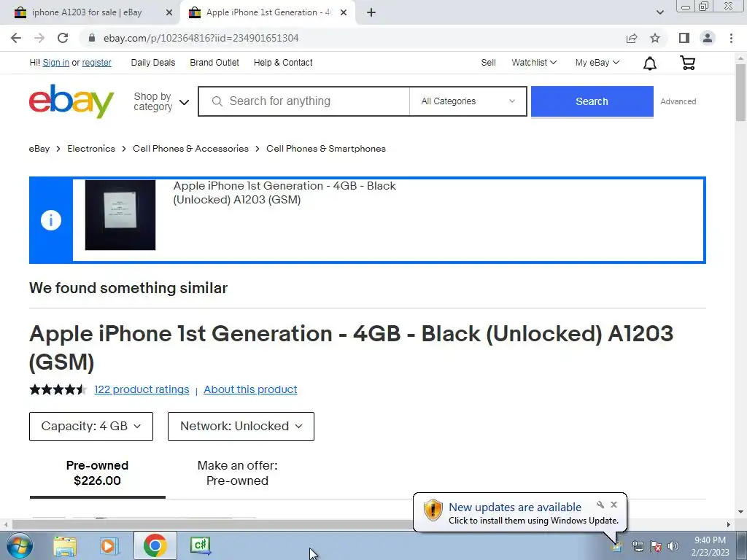Open About this product link
Viewport: 747px width, 560px height.
coord(250,389)
